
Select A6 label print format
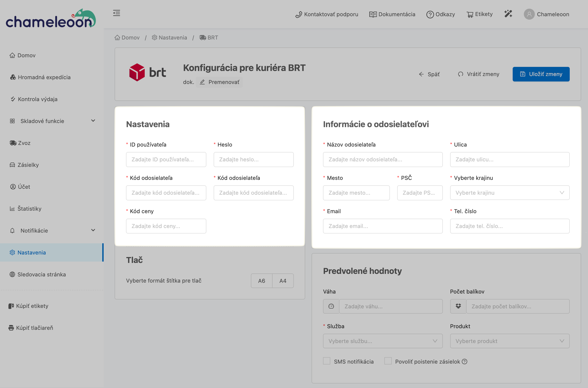point(262,281)
